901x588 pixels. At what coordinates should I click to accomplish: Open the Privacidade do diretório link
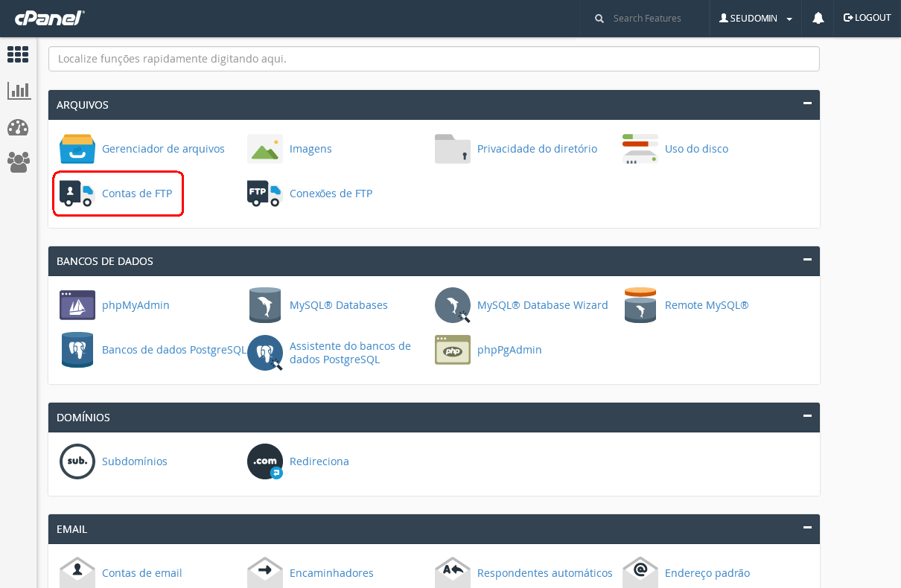[537, 149]
